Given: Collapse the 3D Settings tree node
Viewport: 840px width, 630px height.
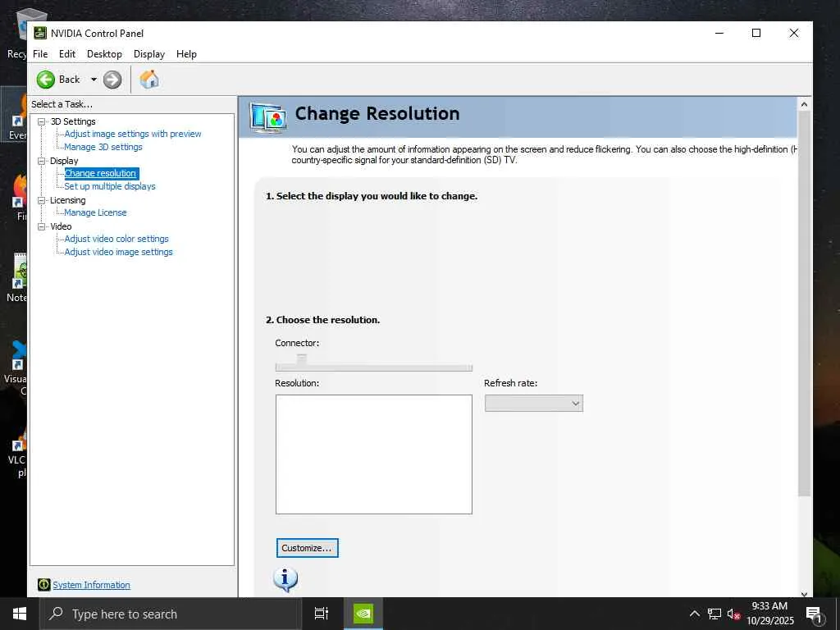Looking at the screenshot, I should [x=41, y=121].
